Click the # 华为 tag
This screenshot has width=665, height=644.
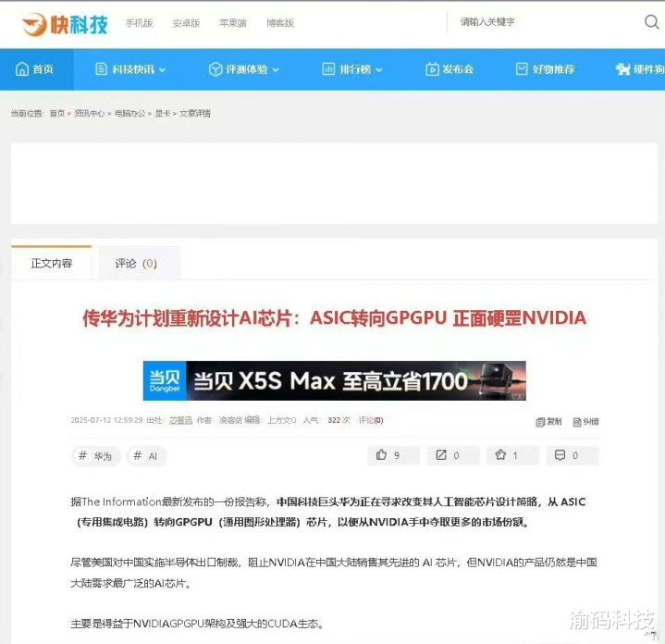tap(96, 456)
